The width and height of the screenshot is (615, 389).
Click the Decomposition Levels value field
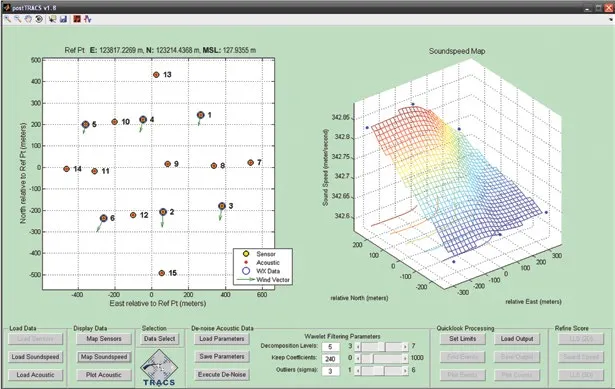(x=330, y=347)
